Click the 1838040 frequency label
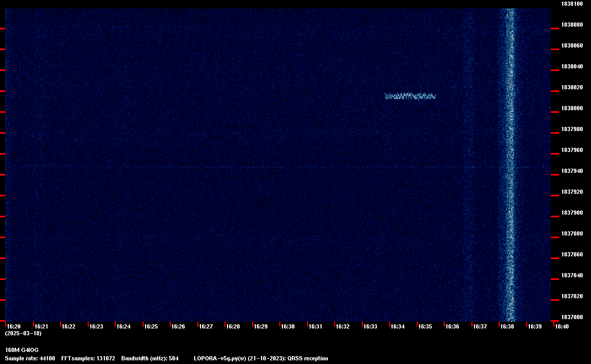This screenshot has height=364, width=591. pyautogui.click(x=572, y=66)
